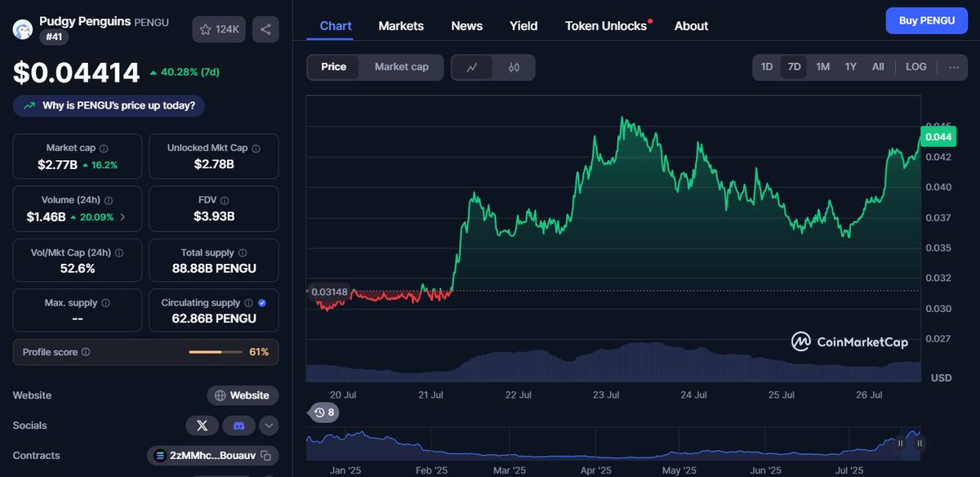Click the Max. supply info icon
The image size is (980, 477).
105,303
